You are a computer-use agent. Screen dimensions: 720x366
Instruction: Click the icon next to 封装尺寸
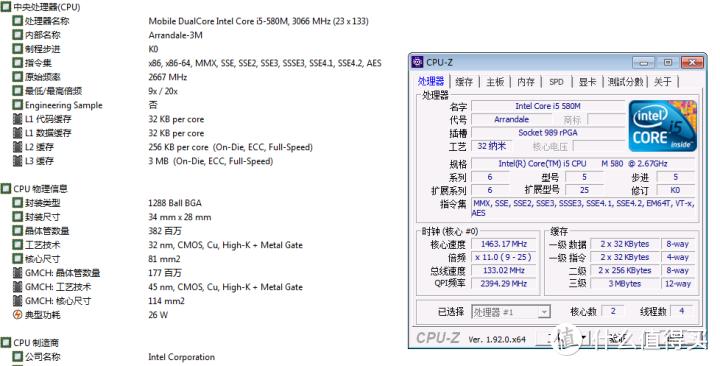click(17, 217)
